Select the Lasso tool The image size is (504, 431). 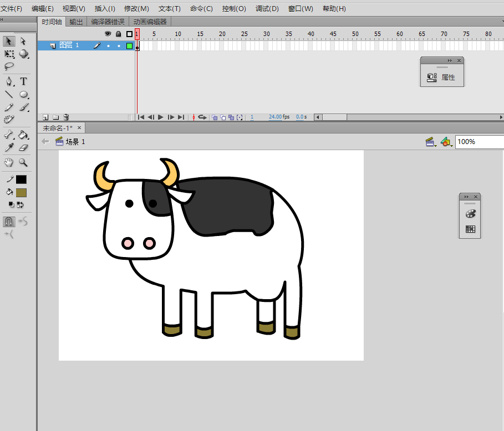pyautogui.click(x=9, y=66)
